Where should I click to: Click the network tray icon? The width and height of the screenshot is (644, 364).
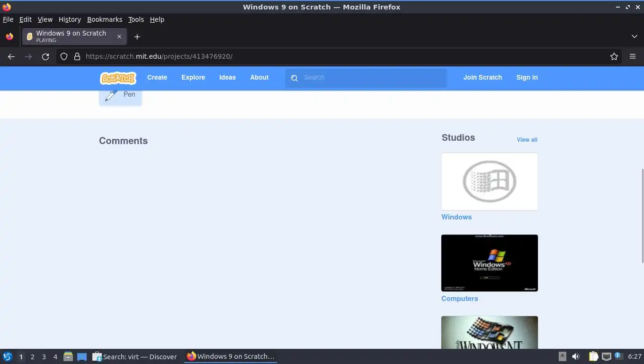click(x=606, y=356)
